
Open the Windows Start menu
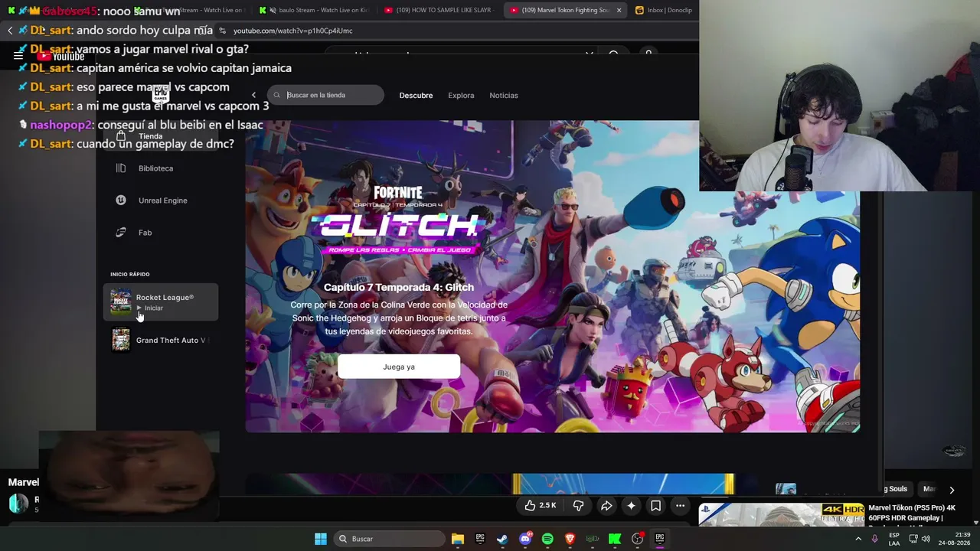pyautogui.click(x=321, y=539)
